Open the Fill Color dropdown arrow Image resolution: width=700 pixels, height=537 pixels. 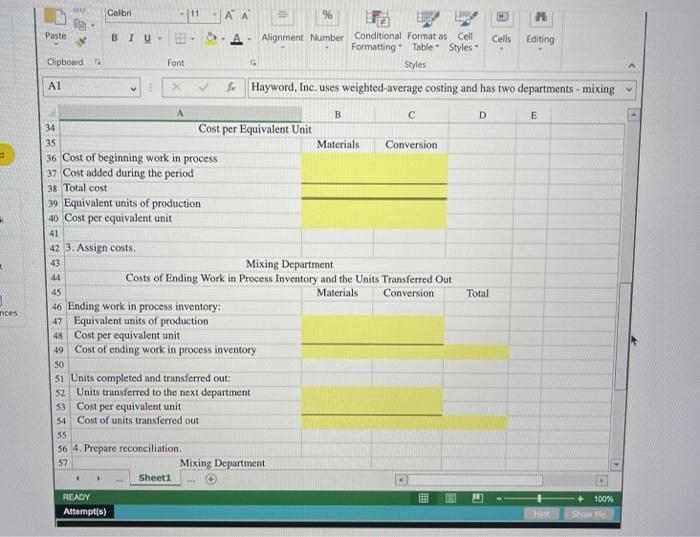click(223, 39)
